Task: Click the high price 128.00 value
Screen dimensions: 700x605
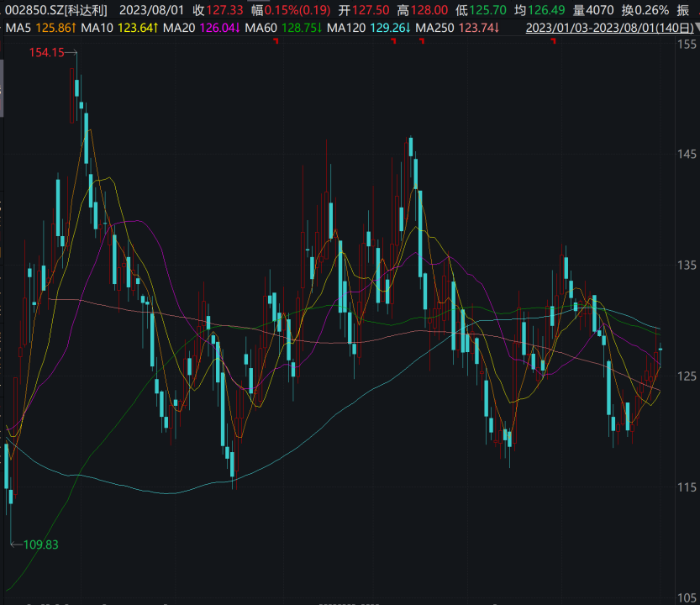Action: [x=428, y=10]
